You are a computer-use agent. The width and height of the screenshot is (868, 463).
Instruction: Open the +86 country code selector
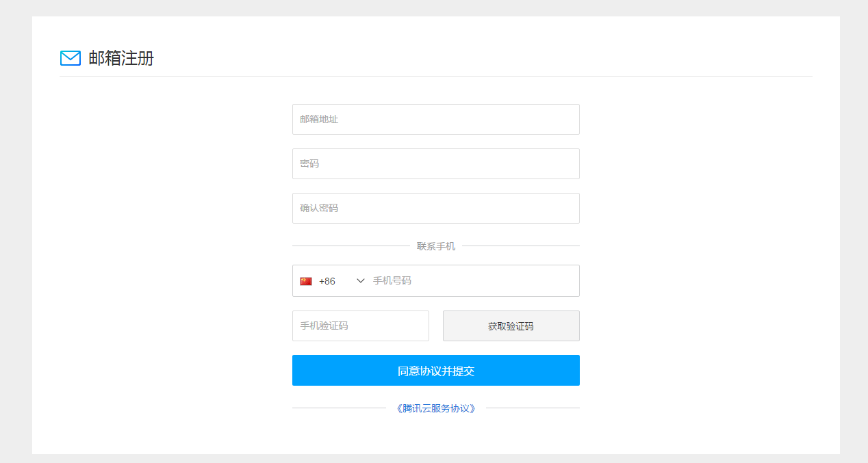[x=327, y=281]
